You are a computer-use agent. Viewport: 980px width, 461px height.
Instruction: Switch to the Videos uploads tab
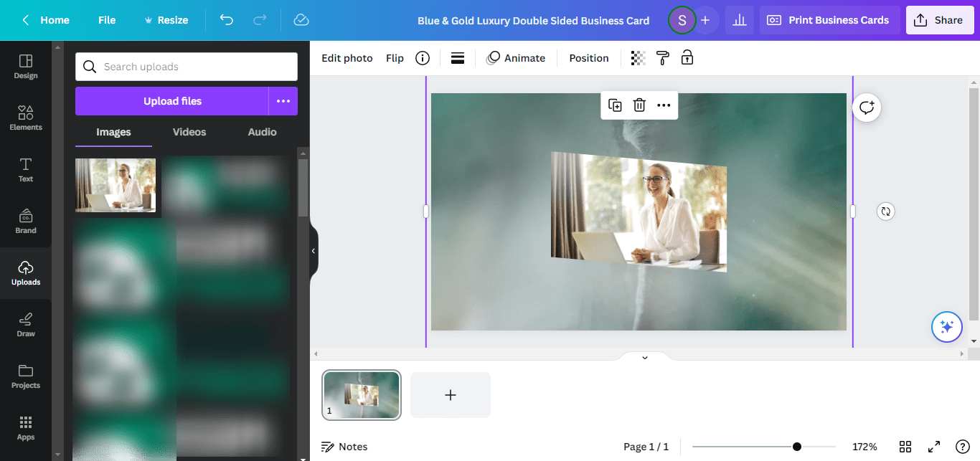coord(189,132)
